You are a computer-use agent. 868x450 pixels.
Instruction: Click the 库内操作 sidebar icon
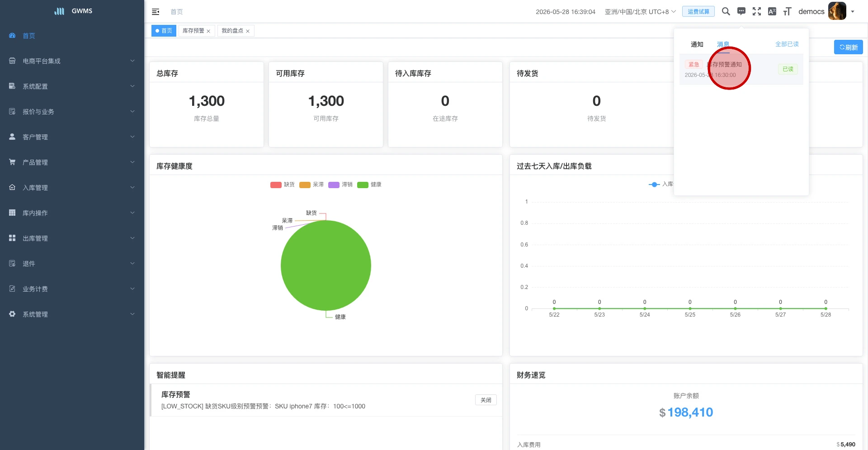tap(12, 213)
